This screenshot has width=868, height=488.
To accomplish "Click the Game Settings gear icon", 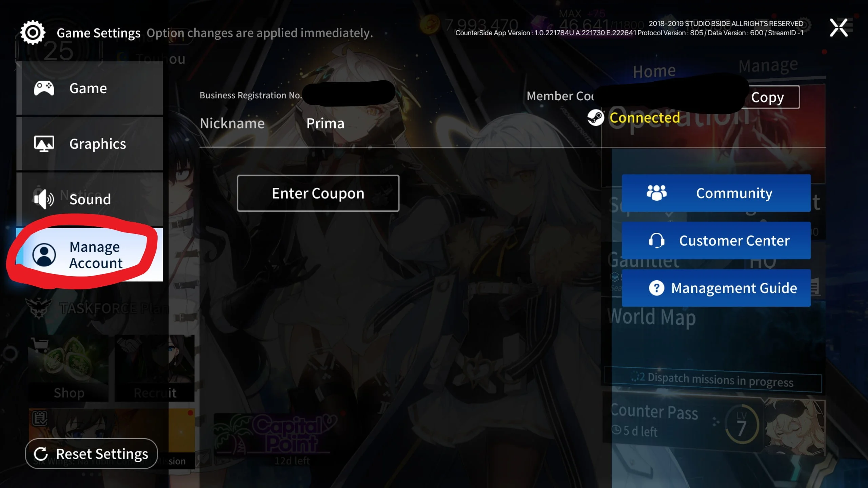I will pos(33,32).
